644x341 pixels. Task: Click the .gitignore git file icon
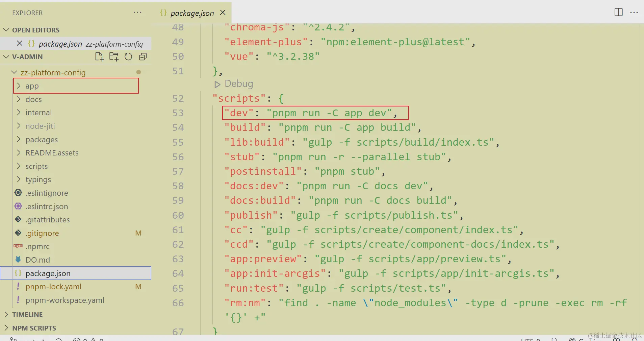pyautogui.click(x=18, y=233)
